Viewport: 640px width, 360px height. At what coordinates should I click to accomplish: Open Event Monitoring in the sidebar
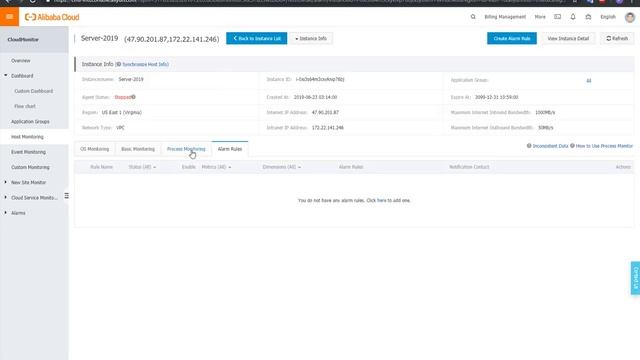tap(28, 152)
